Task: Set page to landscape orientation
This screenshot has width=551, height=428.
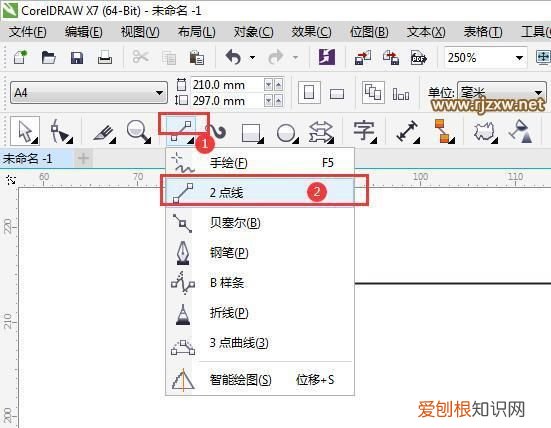Action: coord(337,93)
